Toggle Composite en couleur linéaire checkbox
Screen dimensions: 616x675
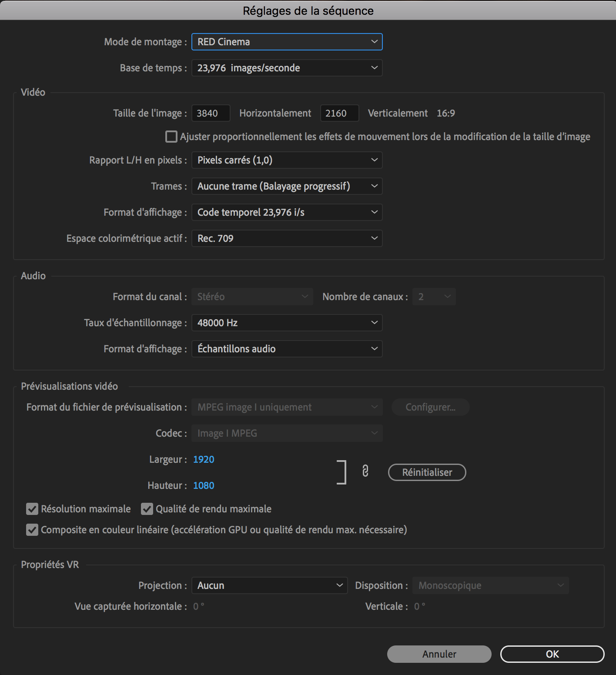[x=32, y=530]
